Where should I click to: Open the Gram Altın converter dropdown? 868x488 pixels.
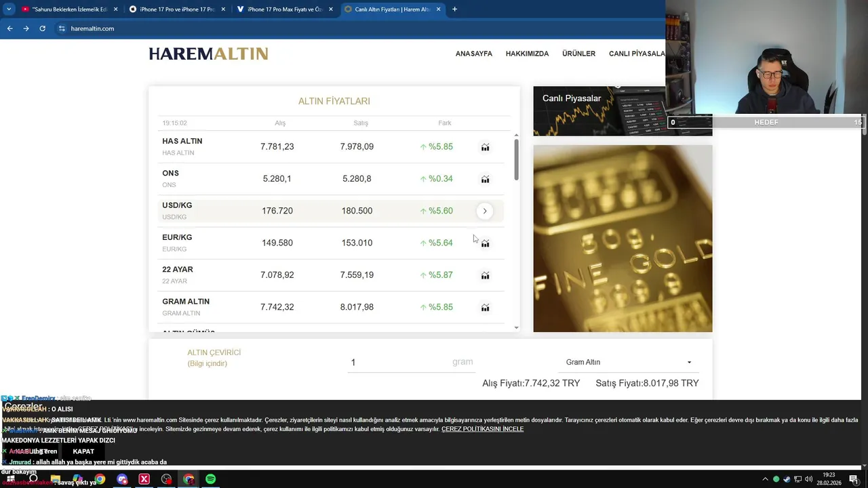(629, 362)
